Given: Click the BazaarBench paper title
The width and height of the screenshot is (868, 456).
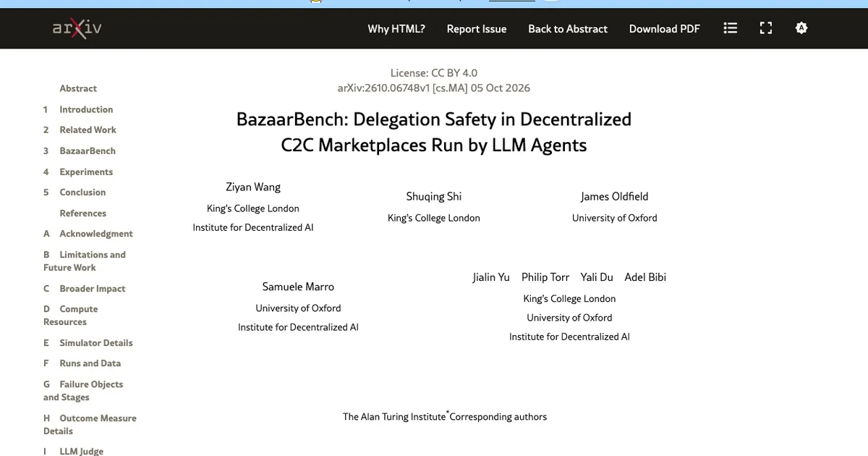Looking at the screenshot, I should tap(434, 132).
